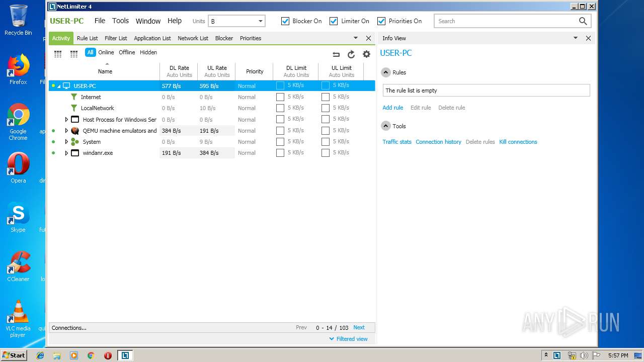This screenshot has height=362, width=644.
Task: Expand the windanr.exe tree node
Action: pyautogui.click(x=66, y=153)
